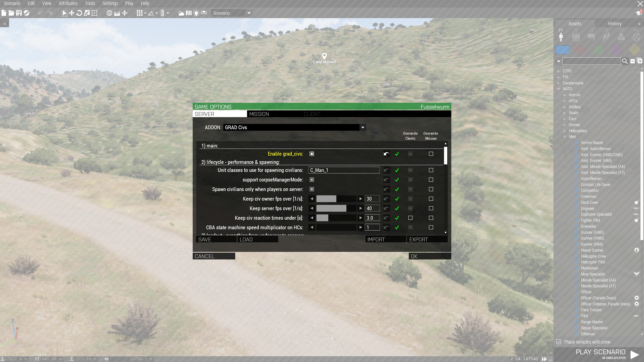The height and width of the screenshot is (362, 644).
Task: Open the weather environment settings icon
Action: click(181, 13)
